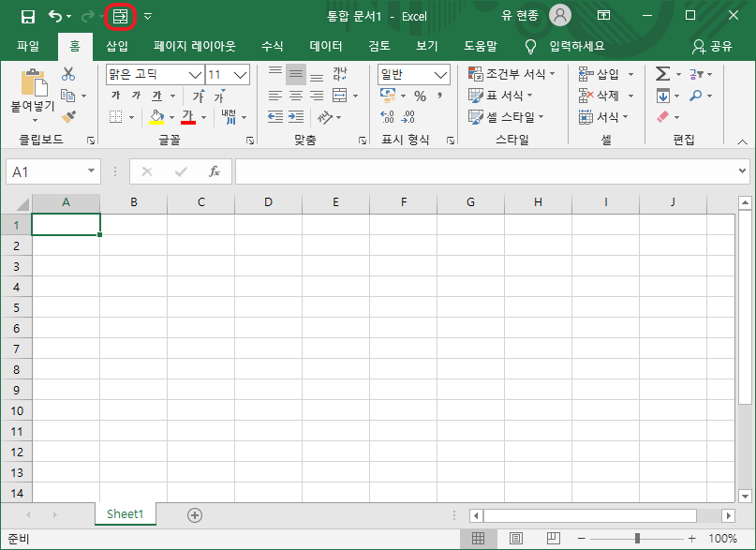Click the 서식 button in 셀 group
Viewport: 756px width, 550px height.
[603, 116]
